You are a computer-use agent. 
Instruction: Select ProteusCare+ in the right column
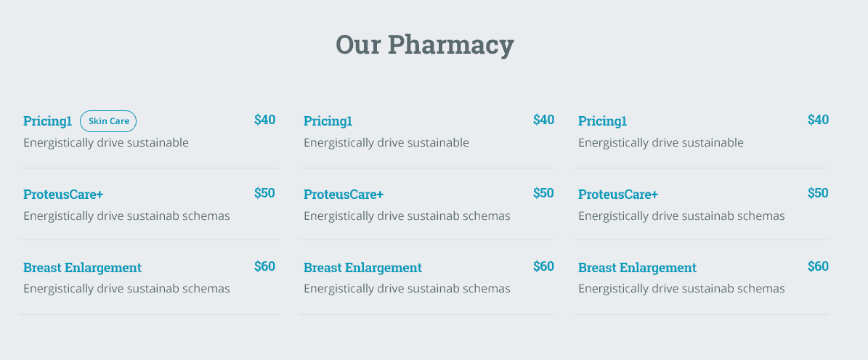(618, 195)
